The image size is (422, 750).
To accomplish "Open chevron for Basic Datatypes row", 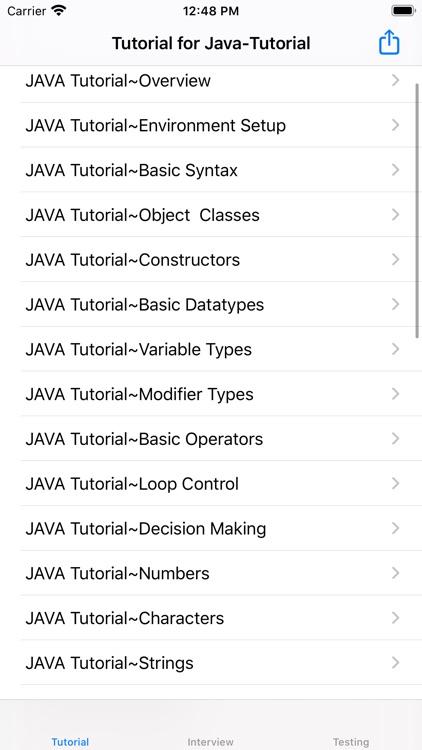I will click(395, 304).
